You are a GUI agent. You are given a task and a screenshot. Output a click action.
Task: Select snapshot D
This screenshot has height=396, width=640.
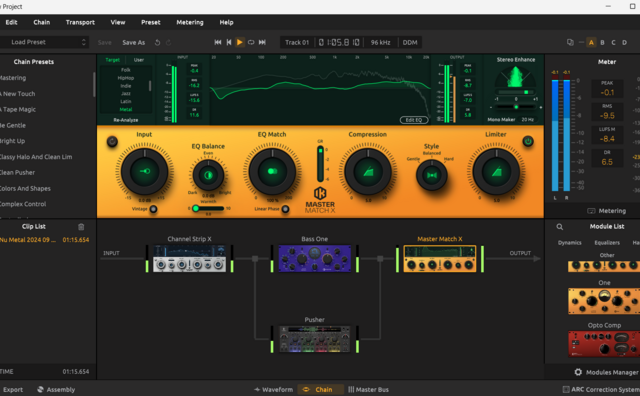pyautogui.click(x=624, y=42)
